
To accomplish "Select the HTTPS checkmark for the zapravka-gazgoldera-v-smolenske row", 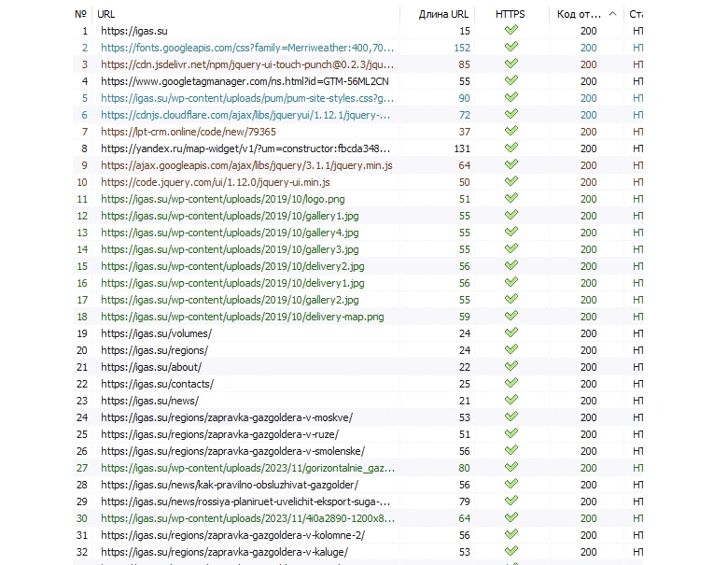I will 511,450.
